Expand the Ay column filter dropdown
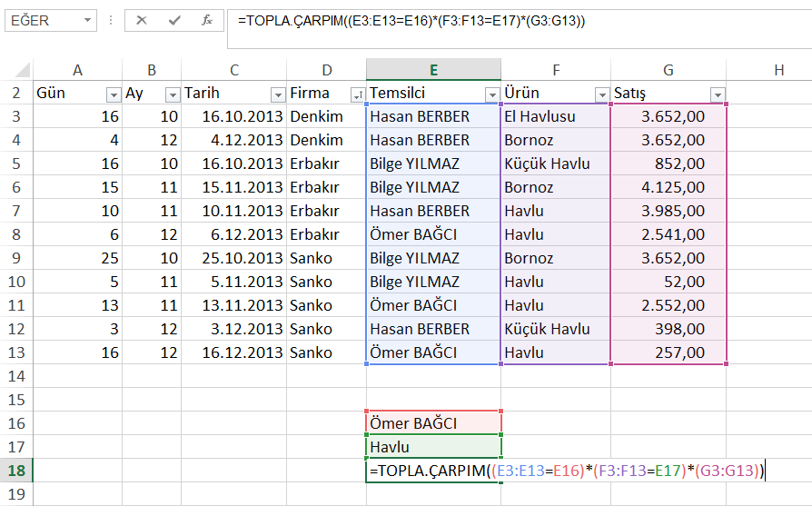Image resolution: width=812 pixels, height=506 pixels. pyautogui.click(x=172, y=94)
